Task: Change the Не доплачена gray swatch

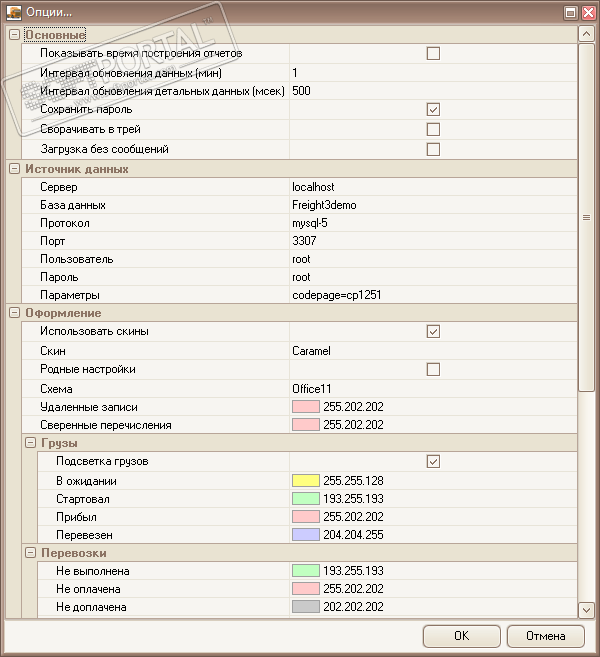Action: coord(306,607)
